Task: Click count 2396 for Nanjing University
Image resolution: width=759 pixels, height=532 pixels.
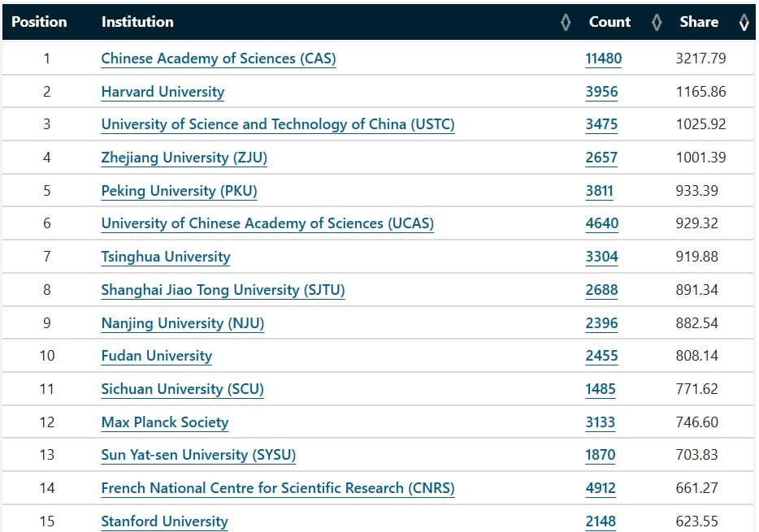Action: point(601,323)
